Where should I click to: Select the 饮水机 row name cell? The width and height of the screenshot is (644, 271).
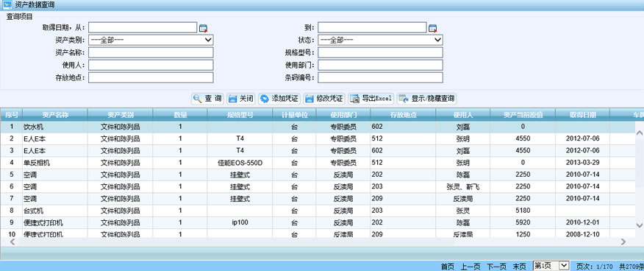click(x=55, y=127)
